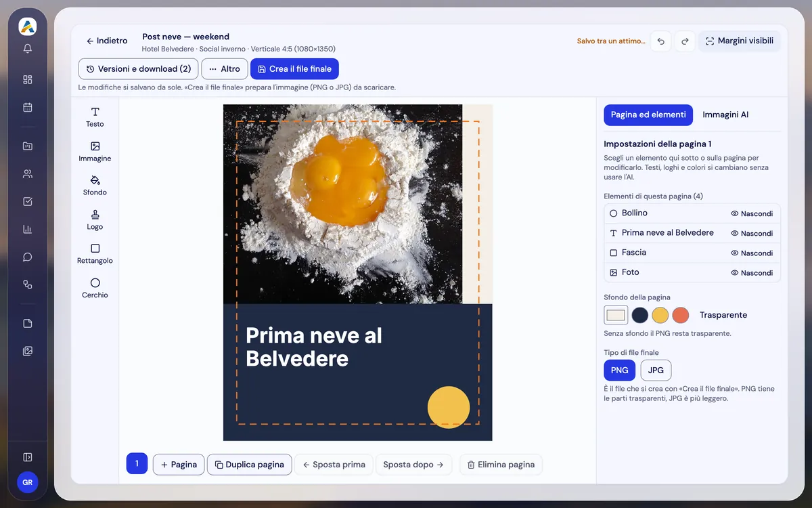Open notifications bell in the sidebar
The image size is (812, 508).
click(28, 48)
